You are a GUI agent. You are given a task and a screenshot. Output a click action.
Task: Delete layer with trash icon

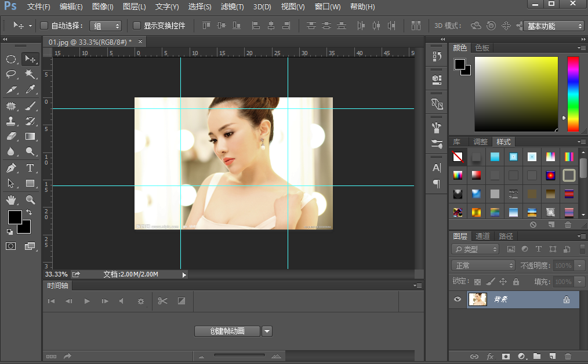coord(568,356)
